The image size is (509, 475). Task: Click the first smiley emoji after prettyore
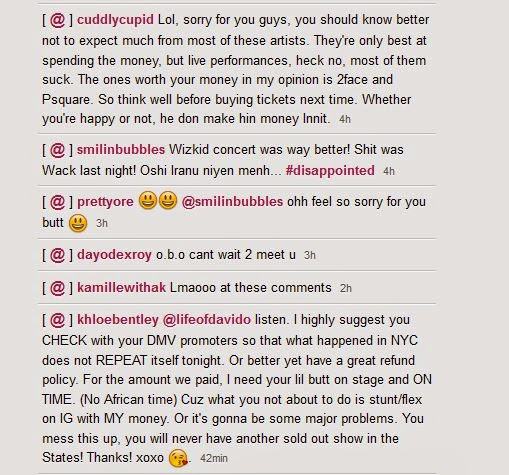(148, 200)
